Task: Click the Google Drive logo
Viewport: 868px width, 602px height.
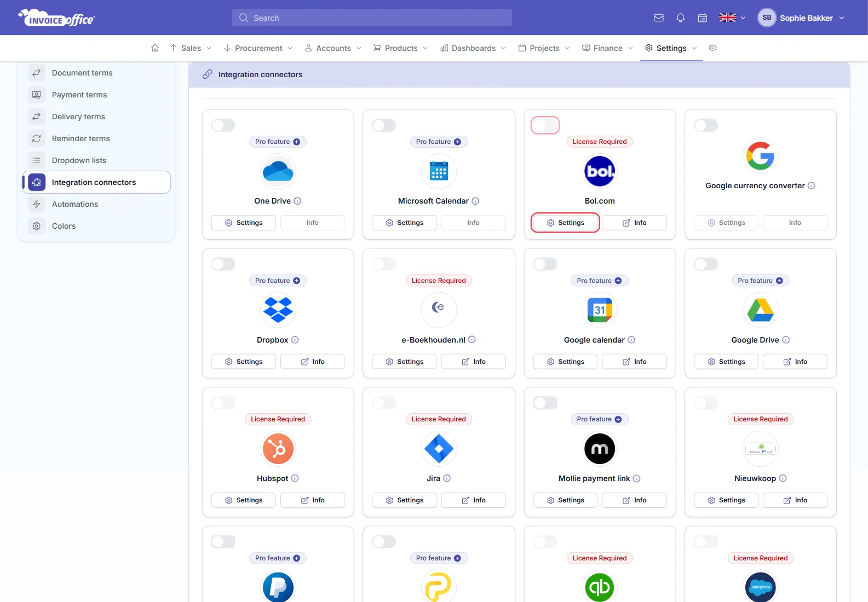Action: click(761, 310)
